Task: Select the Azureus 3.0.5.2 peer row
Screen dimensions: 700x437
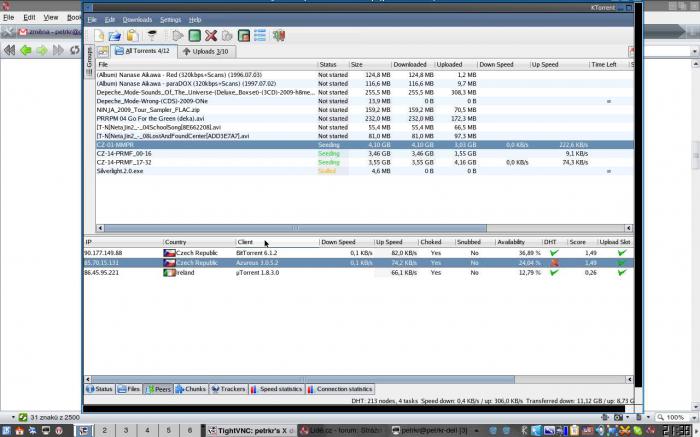Action: [x=358, y=262]
